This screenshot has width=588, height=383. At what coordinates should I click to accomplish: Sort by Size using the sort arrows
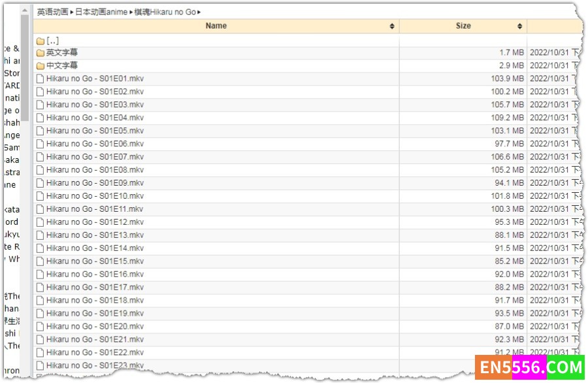point(519,26)
